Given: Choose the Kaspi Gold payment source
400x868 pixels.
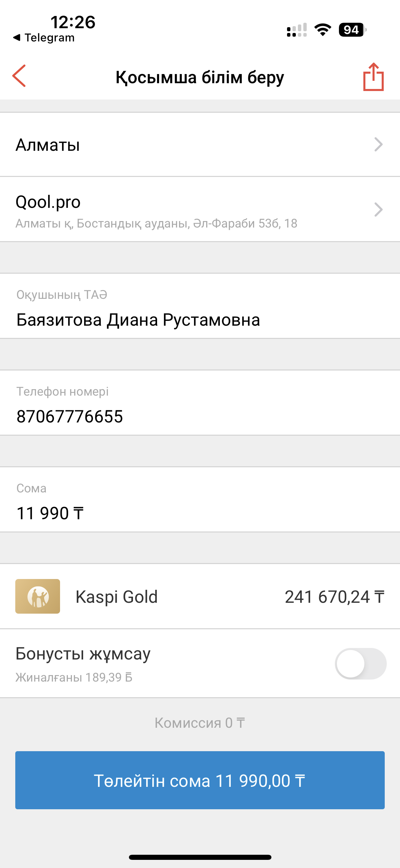Looking at the screenshot, I should [117, 597].
